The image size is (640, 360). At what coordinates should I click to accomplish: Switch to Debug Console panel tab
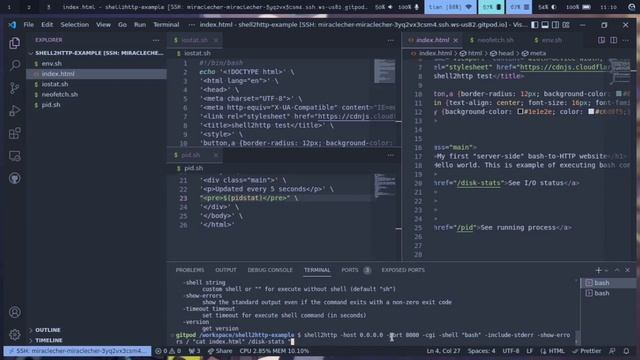(270, 270)
